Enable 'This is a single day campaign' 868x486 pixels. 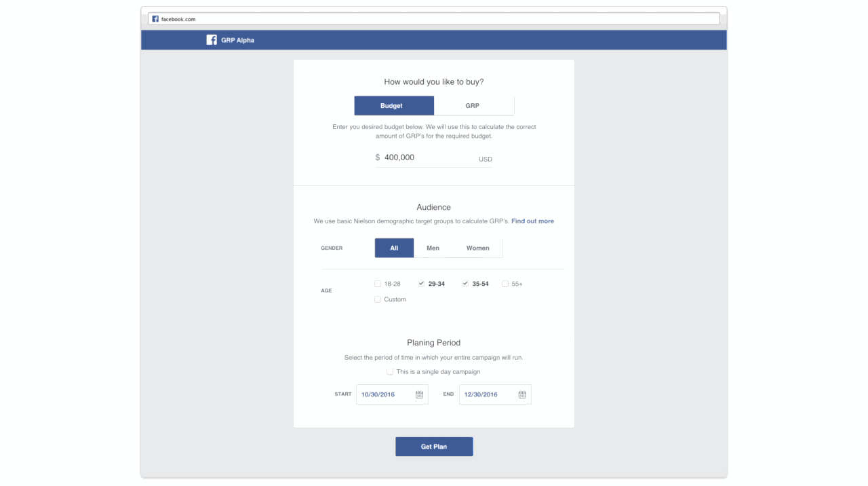click(x=390, y=372)
